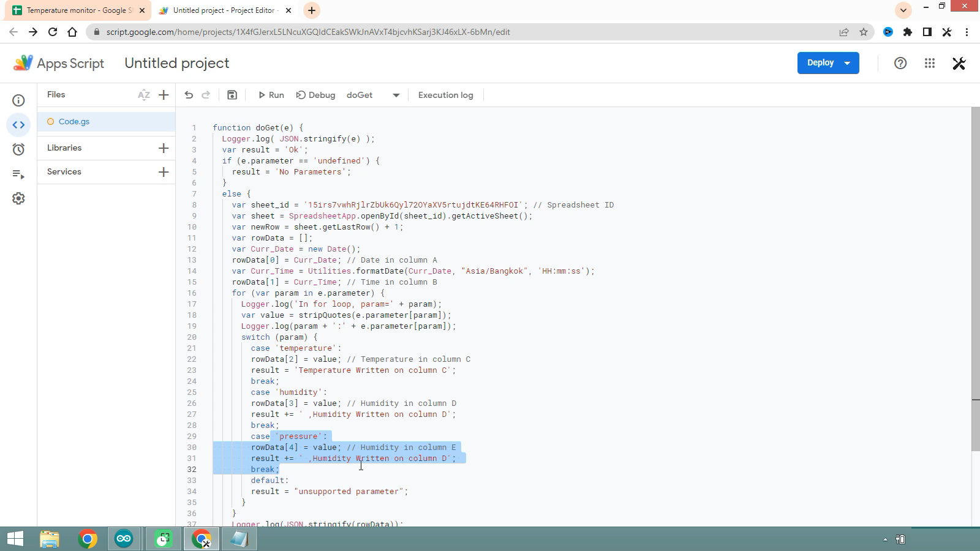The width and height of the screenshot is (980, 551).
Task: Click the 'Files' panel heading
Action: 56,95
